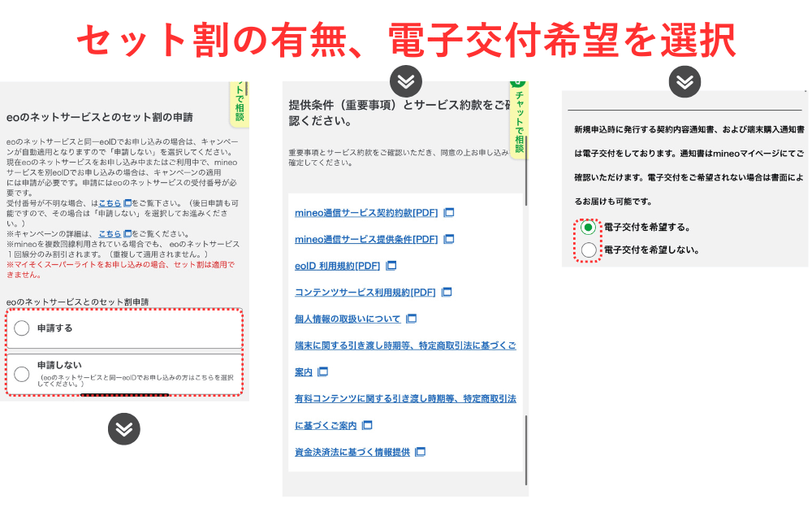Open mineo通信サービス契約約款 PDF link
The image size is (812, 508).
(366, 212)
